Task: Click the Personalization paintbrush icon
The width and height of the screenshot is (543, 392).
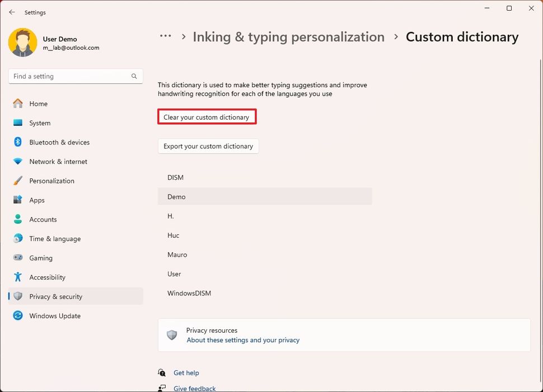Action: 18,181
